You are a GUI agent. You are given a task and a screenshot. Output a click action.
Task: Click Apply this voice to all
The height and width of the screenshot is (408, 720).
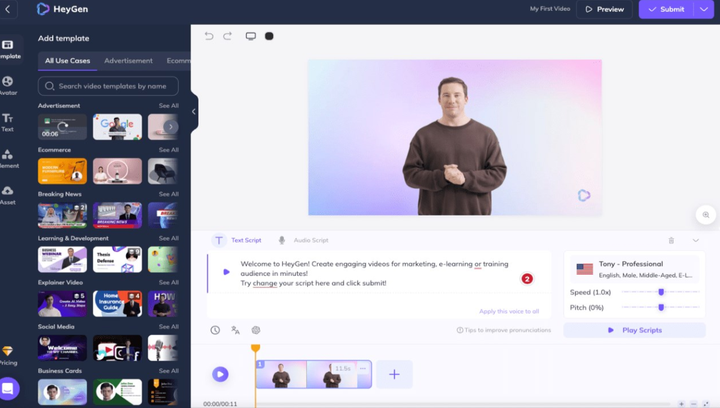coord(509,311)
